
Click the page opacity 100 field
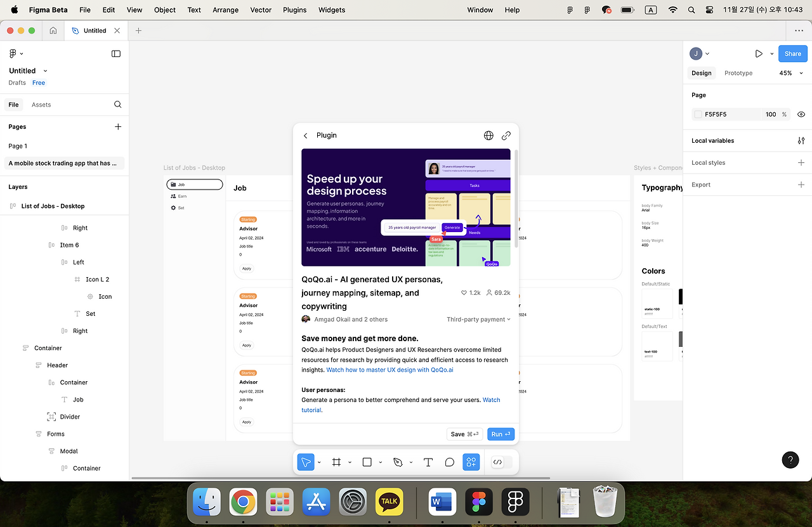[x=770, y=115]
